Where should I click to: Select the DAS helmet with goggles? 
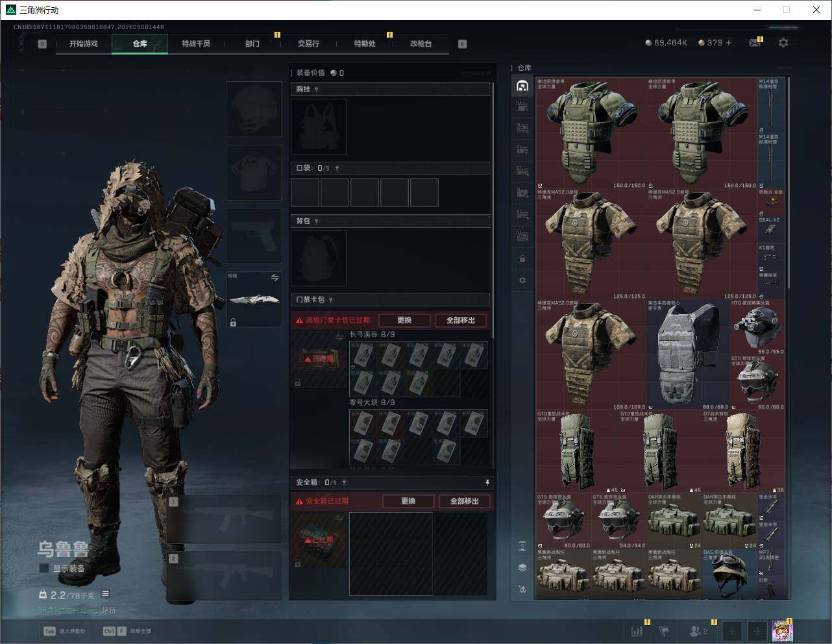[x=729, y=576]
